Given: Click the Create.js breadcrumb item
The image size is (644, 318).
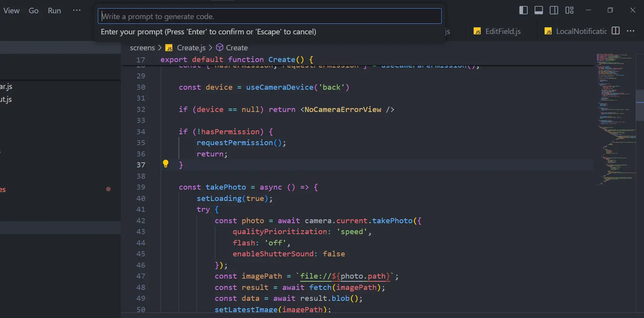Looking at the screenshot, I should click(191, 48).
